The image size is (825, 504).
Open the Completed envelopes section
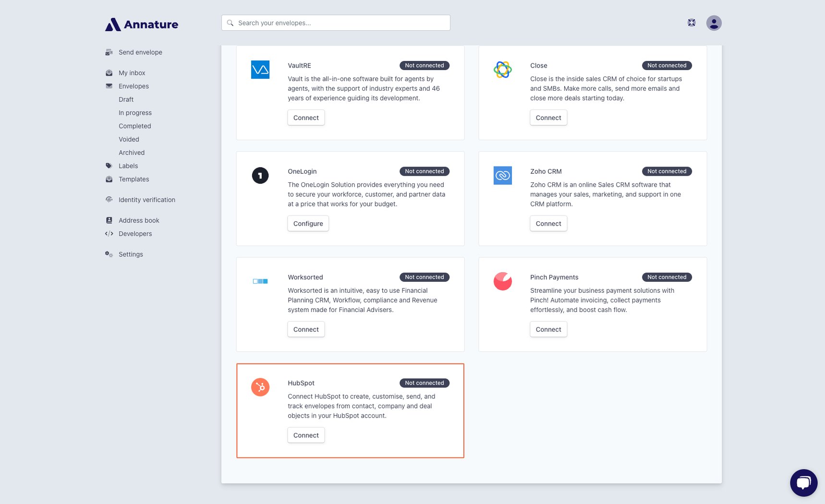tap(134, 126)
